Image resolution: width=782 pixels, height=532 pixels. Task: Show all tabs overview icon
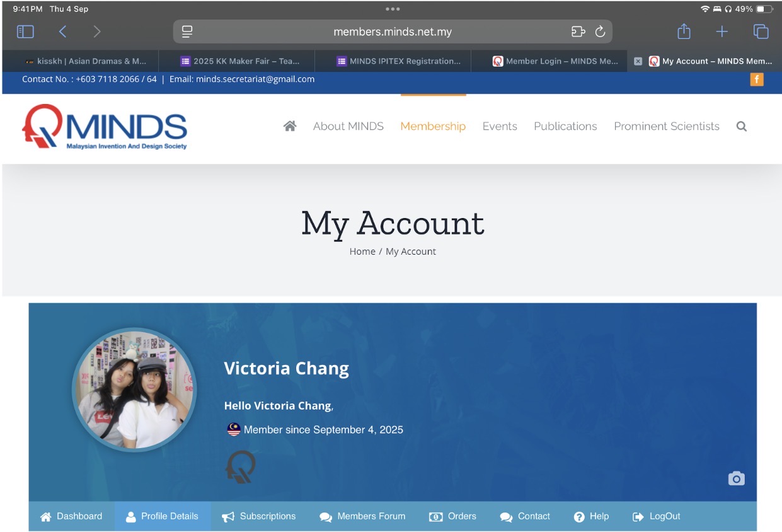click(x=761, y=32)
